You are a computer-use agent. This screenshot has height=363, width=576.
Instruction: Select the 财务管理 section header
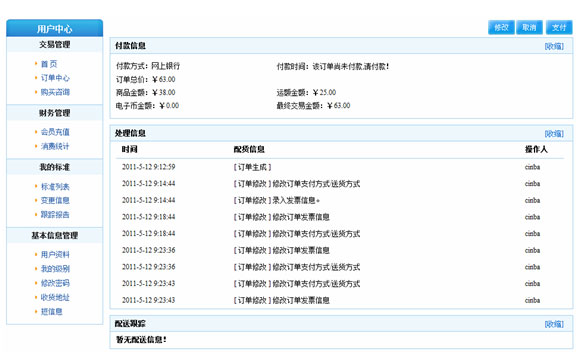[55, 113]
